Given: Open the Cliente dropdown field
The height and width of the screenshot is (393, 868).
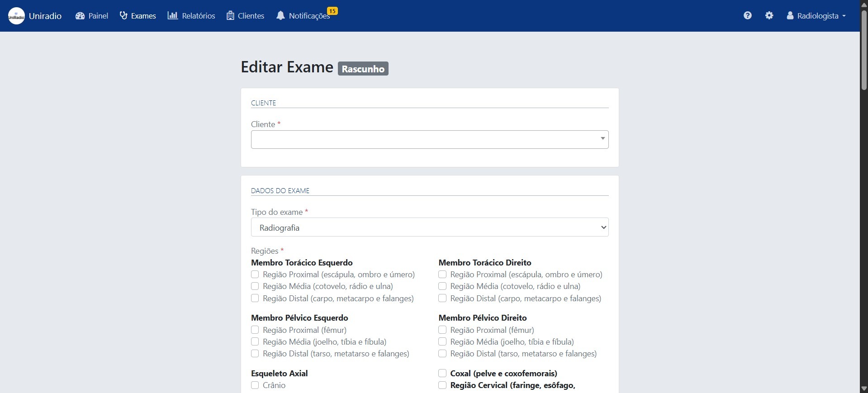Looking at the screenshot, I should click(429, 139).
